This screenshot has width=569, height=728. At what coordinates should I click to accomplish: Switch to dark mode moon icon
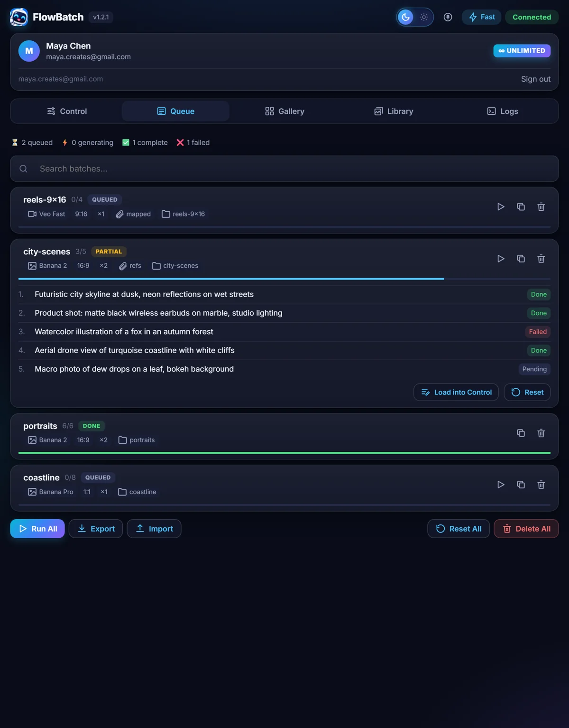click(406, 17)
